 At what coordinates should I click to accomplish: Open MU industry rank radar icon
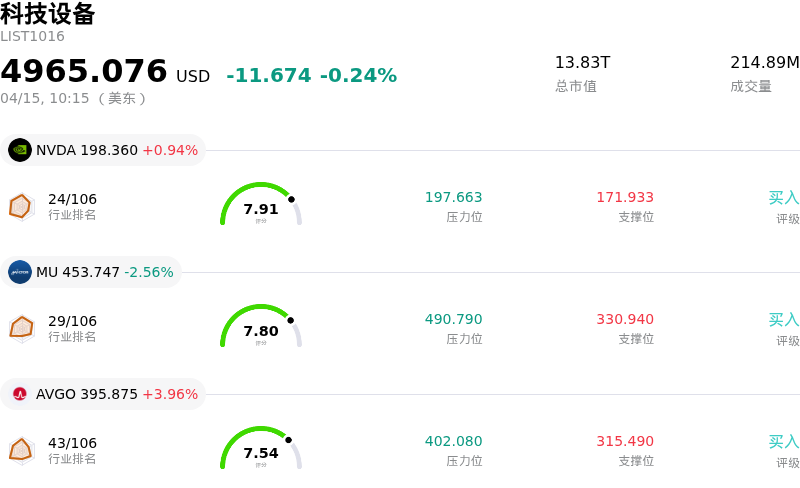pos(21,328)
